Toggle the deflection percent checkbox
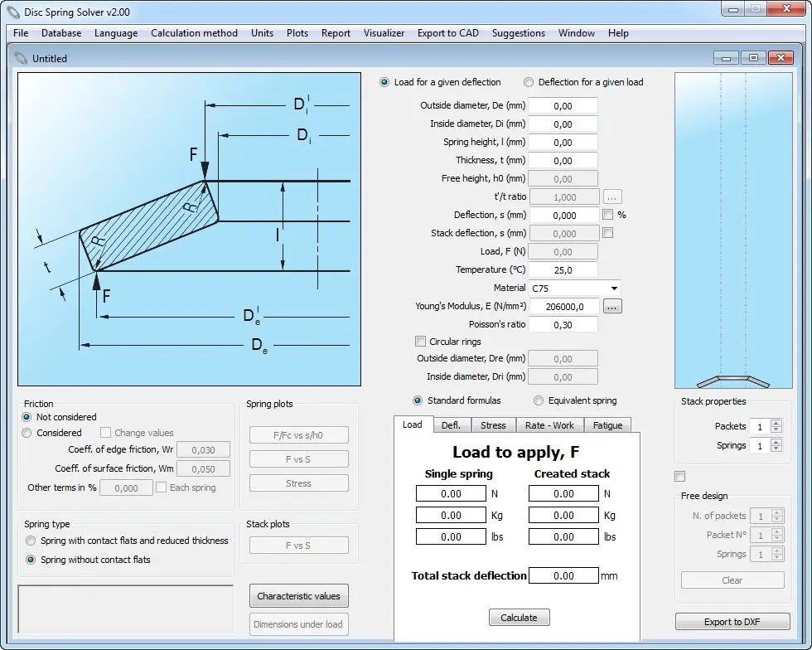 click(x=608, y=215)
